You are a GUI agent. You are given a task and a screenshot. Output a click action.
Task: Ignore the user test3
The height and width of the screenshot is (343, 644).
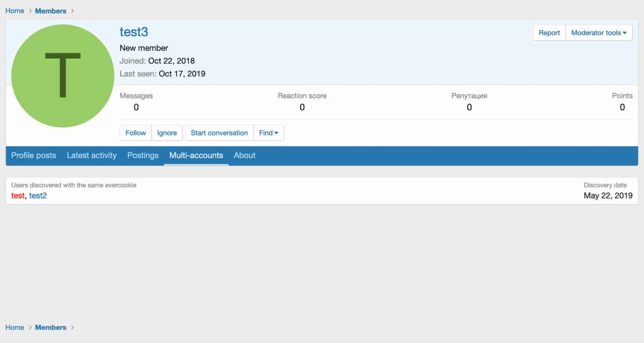coord(167,133)
